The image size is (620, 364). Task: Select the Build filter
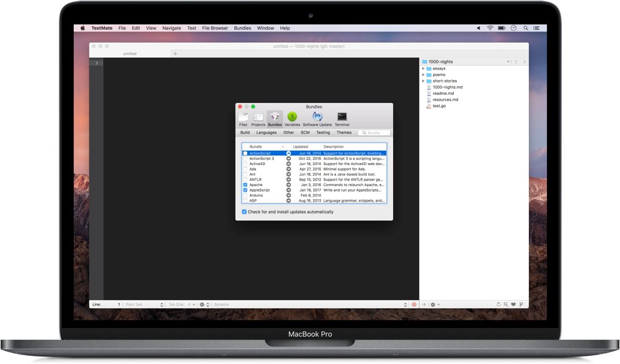coord(245,133)
